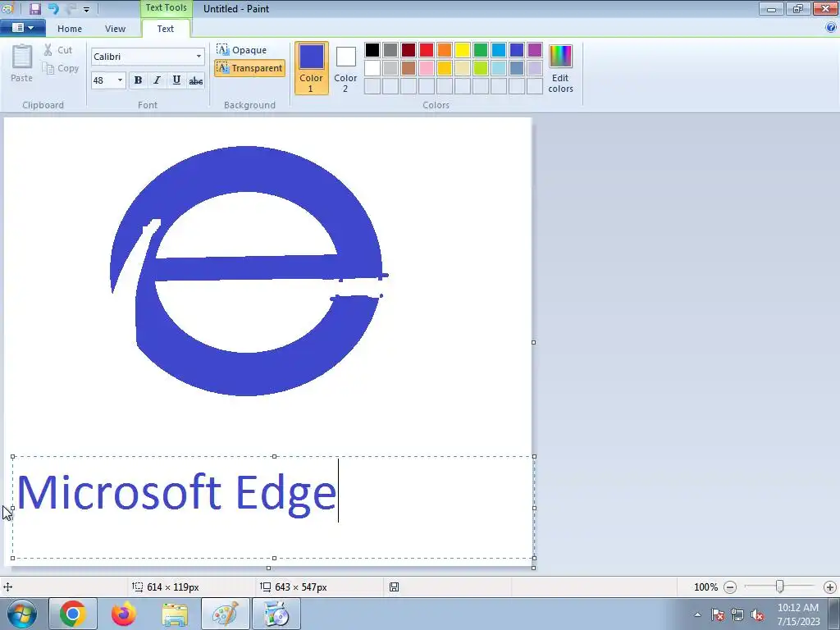This screenshot has width=840, height=630.
Task: Expand Customize Quick Access Toolbar arrow
Action: point(86,9)
